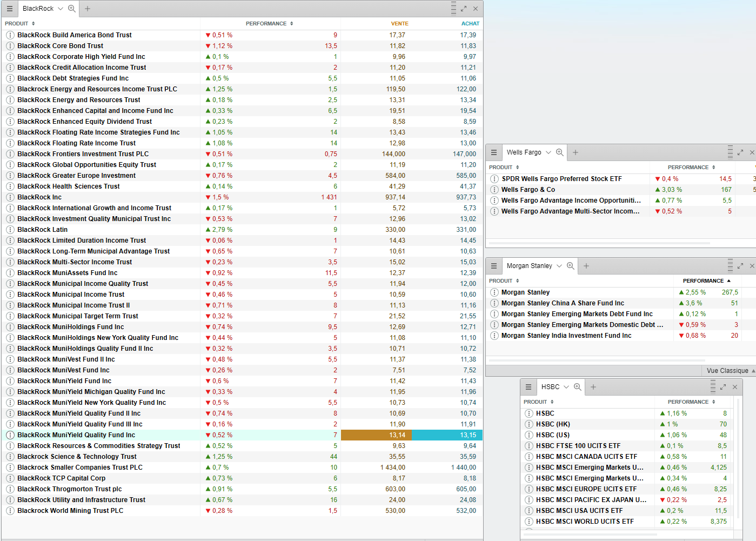Select the BlackRock Health Sciences Trust row
756x541 pixels.
242,186
